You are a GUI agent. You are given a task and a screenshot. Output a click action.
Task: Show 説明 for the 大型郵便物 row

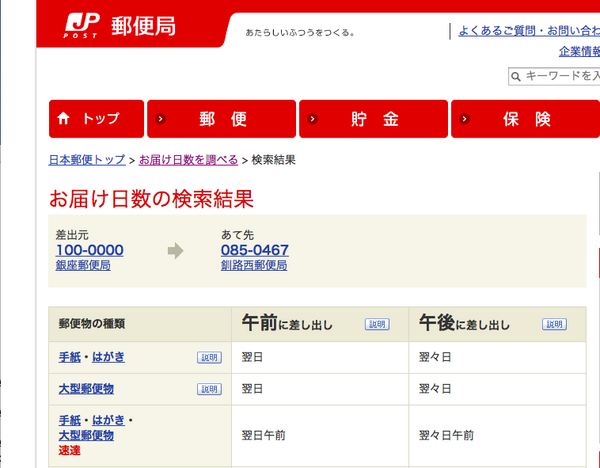(209, 389)
